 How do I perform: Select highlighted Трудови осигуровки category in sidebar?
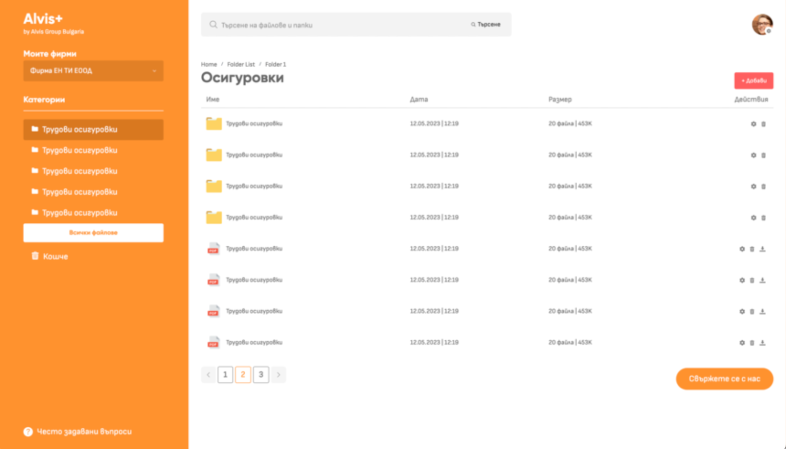[x=93, y=129]
